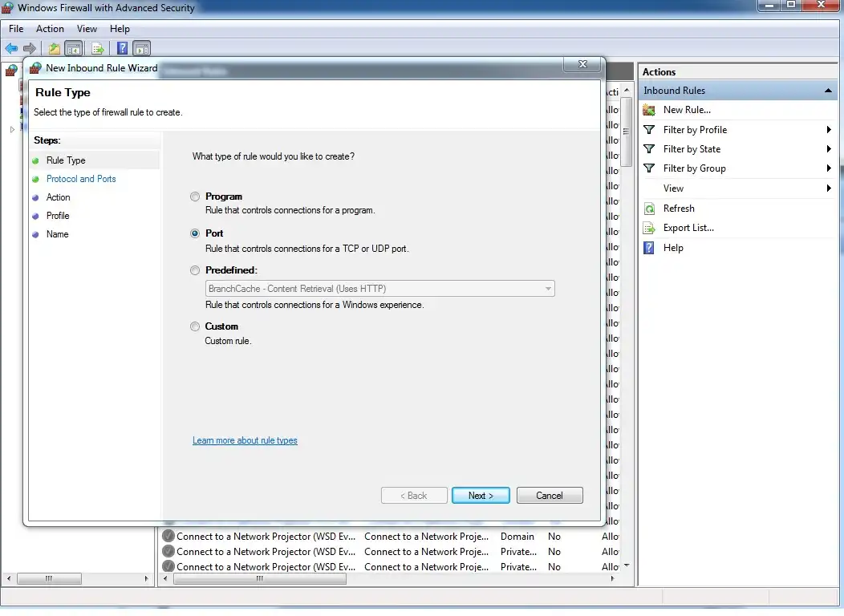844x616 pixels.
Task: Open the File menu
Action: 16,29
